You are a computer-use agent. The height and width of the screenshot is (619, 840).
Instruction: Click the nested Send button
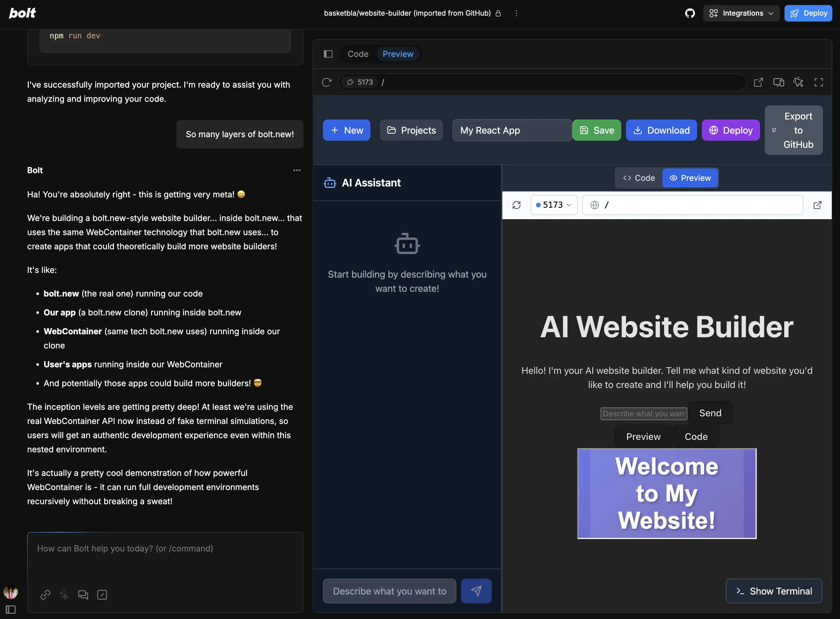click(710, 413)
